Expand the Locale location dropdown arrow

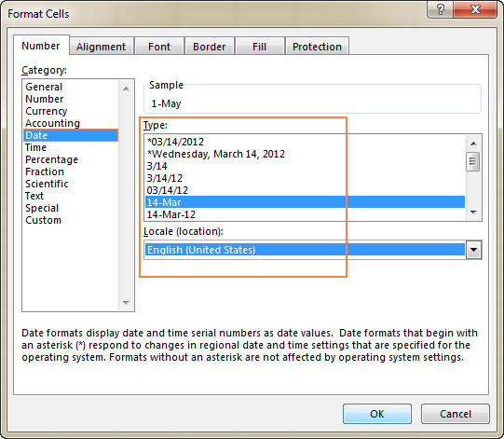(x=473, y=250)
